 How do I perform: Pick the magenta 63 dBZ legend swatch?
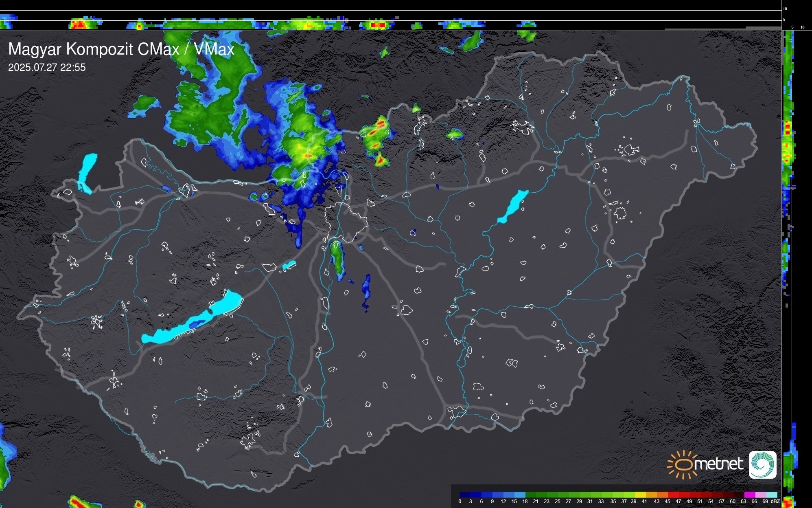(x=750, y=495)
